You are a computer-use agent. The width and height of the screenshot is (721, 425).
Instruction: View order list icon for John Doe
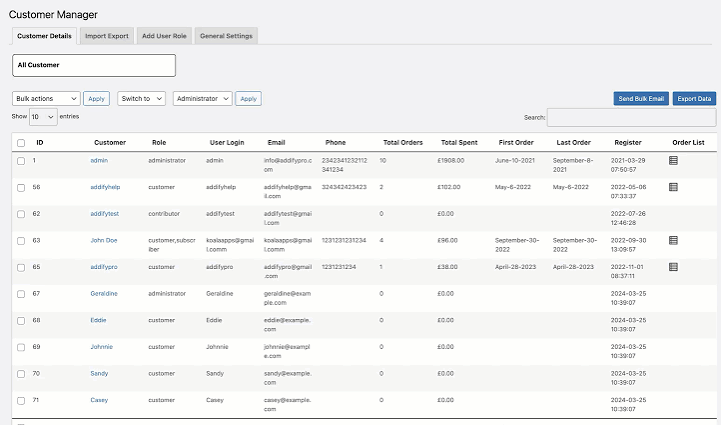673,240
